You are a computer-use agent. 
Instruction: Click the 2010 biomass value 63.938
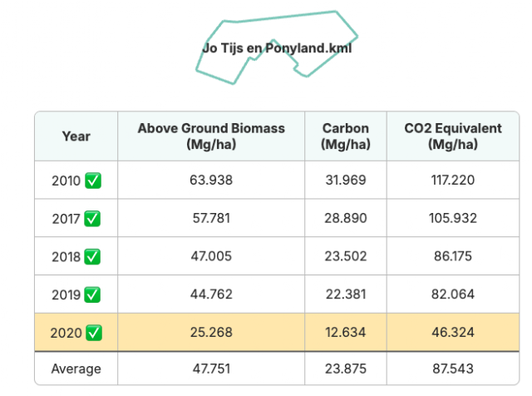[x=211, y=180]
